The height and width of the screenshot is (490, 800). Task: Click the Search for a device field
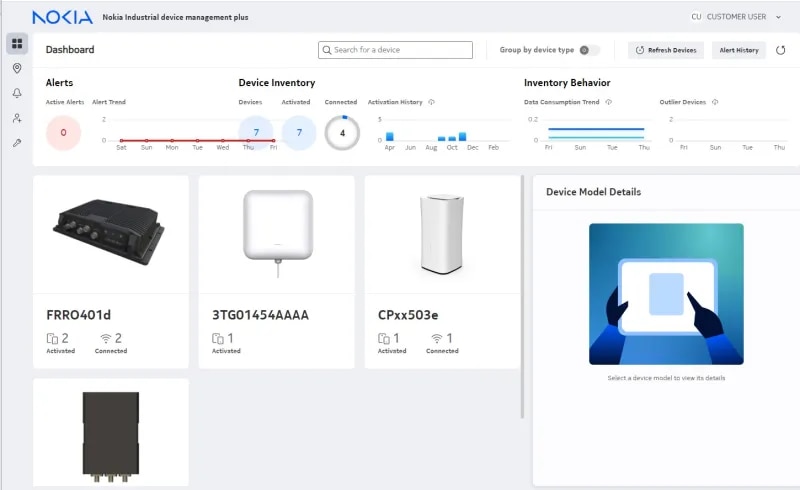[x=395, y=50]
